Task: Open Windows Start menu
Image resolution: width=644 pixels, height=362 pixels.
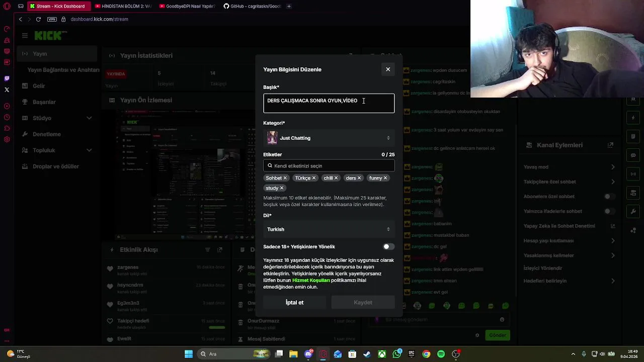Action: pos(189,354)
